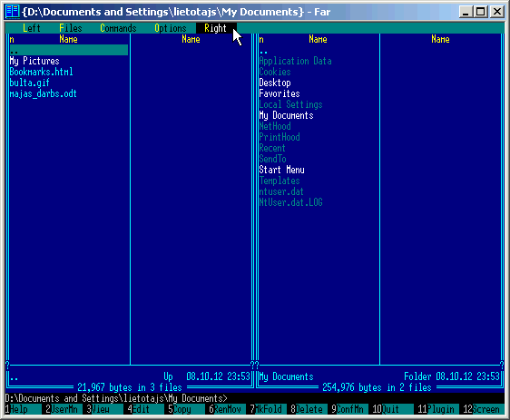Open the Left menu
Viewport: 510px width, 420px height.
32,28
